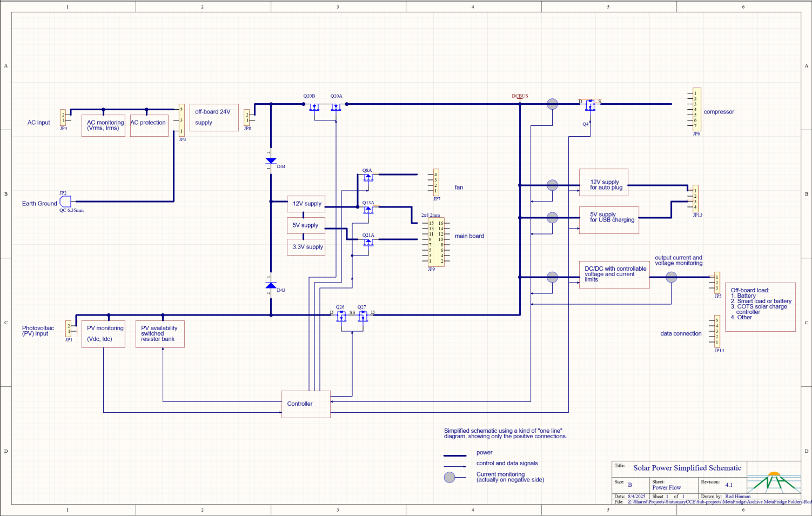Click the "Rod Hinman" drawn-by name
Image resolution: width=812 pixels, height=516 pixels.
pyautogui.click(x=738, y=496)
